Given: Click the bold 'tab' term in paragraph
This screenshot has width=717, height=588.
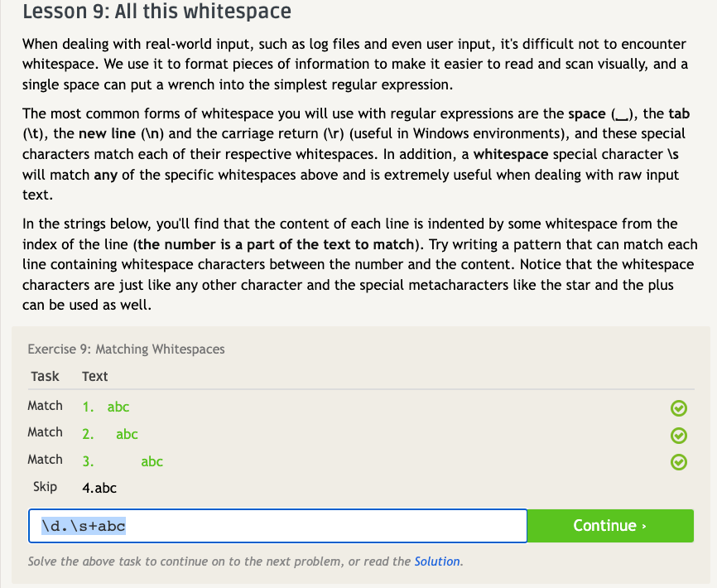Looking at the screenshot, I should (679, 114).
